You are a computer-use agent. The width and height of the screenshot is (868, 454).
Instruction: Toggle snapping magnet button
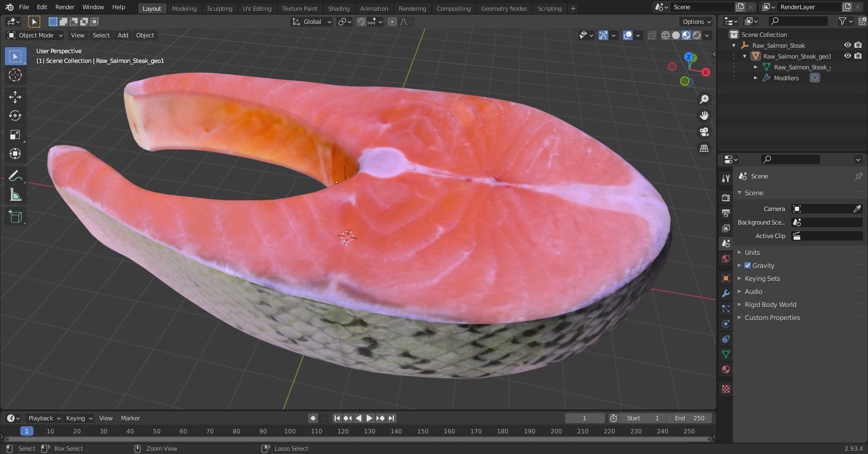pyautogui.click(x=361, y=22)
